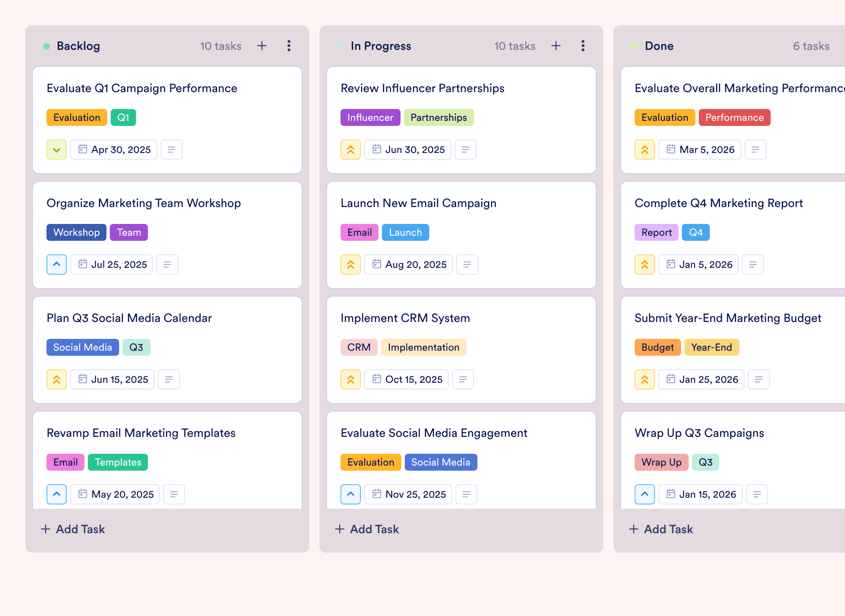Click description icon on Implement CRM System card
This screenshot has height=616, width=845.
(463, 379)
